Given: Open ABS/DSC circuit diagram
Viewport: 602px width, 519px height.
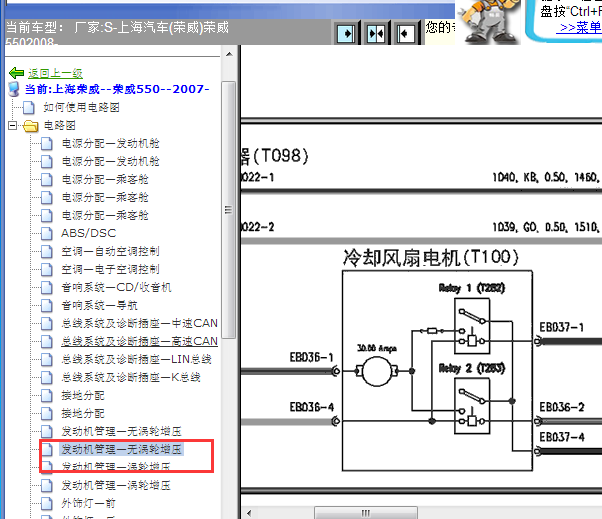Looking at the screenshot, I should [89, 233].
